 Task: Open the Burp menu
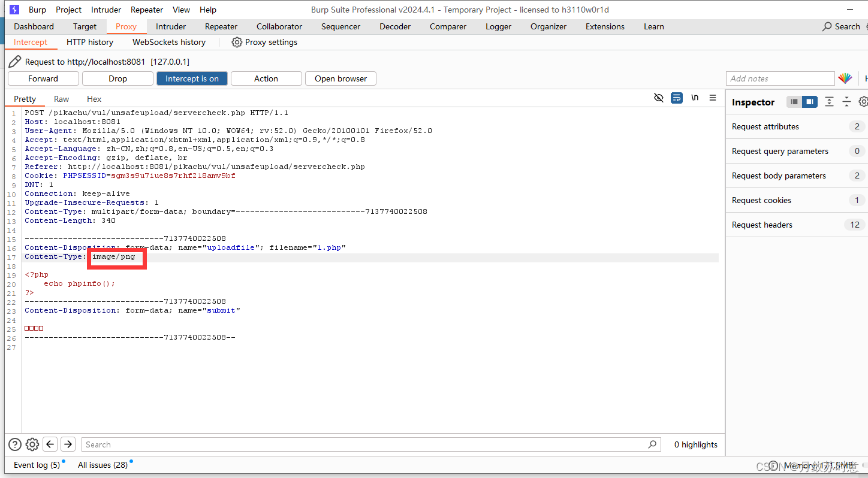point(37,10)
